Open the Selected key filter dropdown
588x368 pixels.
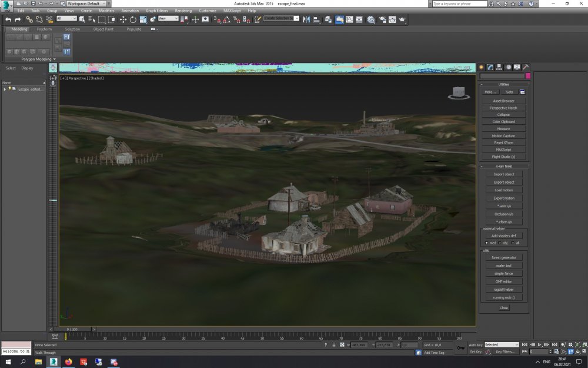click(x=502, y=344)
